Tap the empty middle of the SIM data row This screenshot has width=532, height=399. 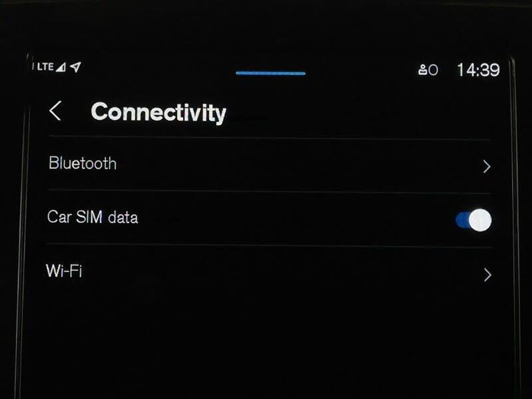tap(296, 219)
